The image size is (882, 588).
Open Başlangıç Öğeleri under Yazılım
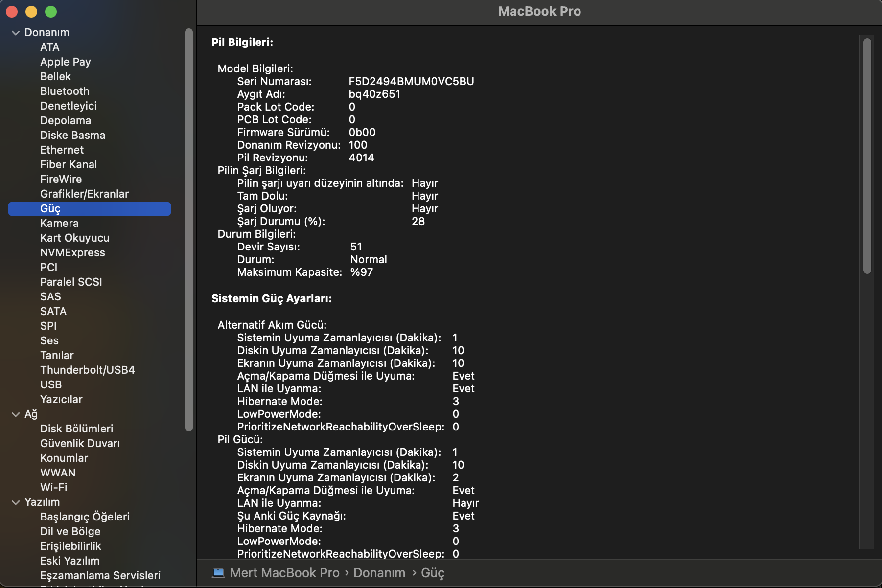tap(85, 517)
